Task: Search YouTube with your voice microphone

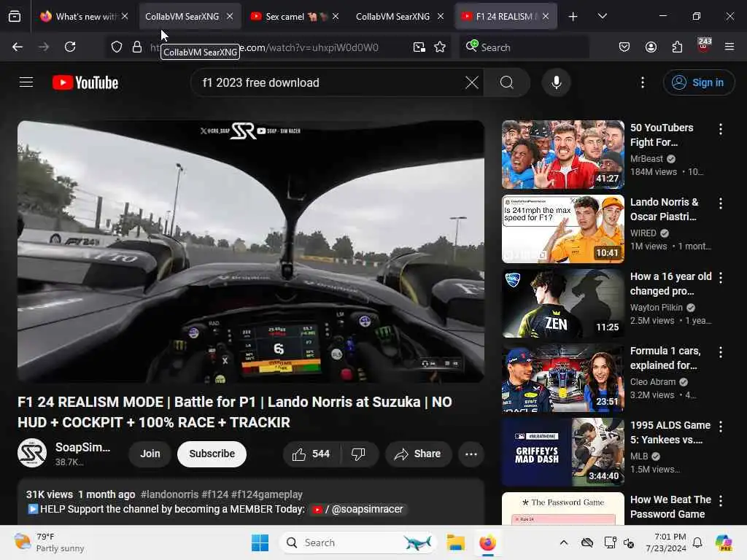Action: coord(556,82)
